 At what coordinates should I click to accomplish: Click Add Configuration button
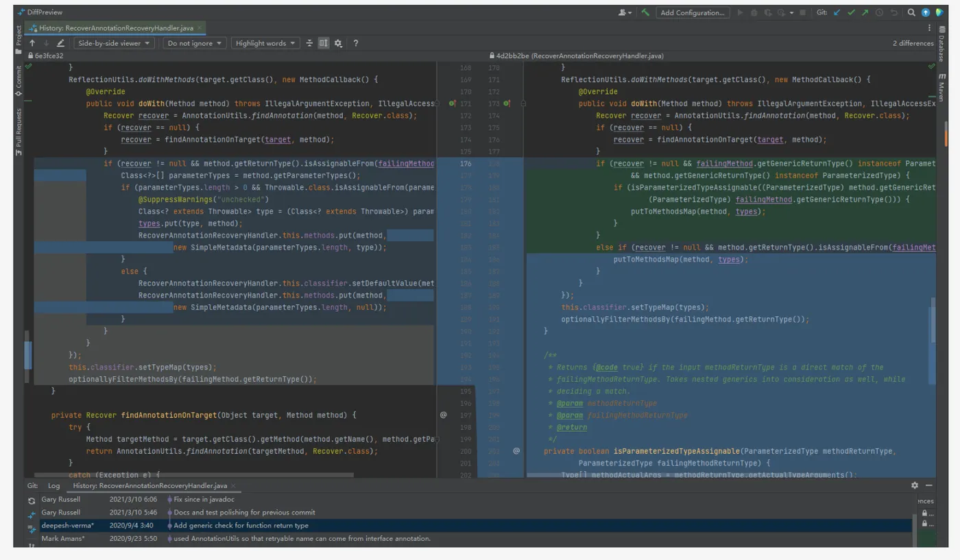[x=693, y=12]
